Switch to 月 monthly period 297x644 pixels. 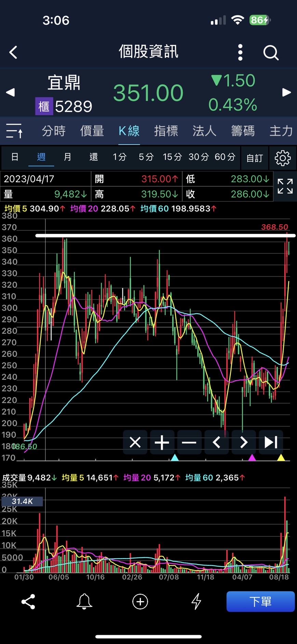(x=68, y=157)
